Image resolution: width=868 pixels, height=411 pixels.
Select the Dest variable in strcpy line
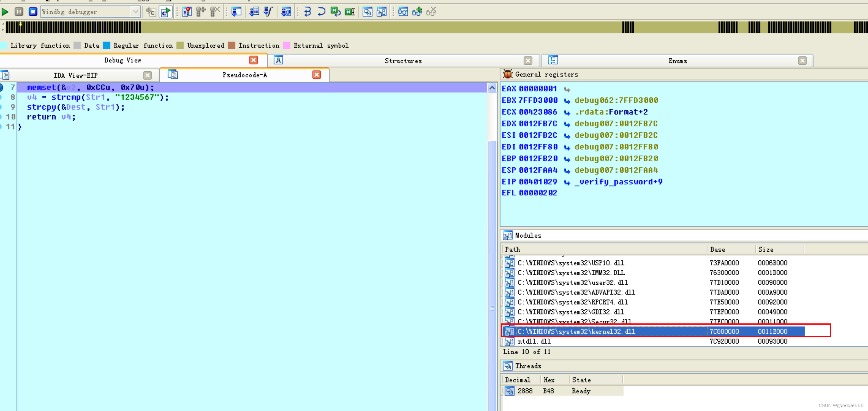click(x=76, y=107)
